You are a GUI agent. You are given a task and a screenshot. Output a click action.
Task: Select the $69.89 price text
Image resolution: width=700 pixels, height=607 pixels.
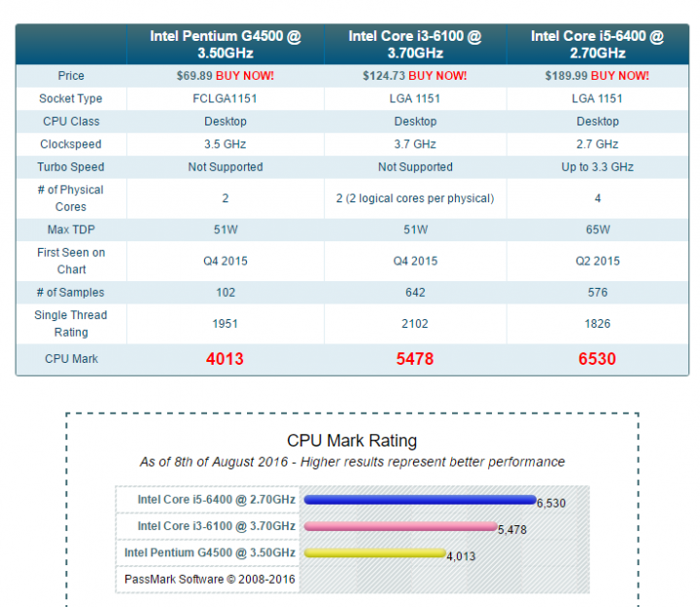(194, 76)
